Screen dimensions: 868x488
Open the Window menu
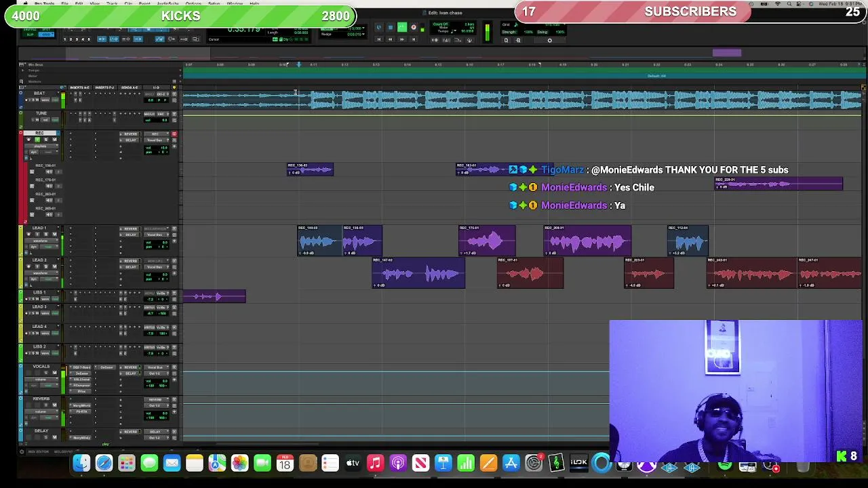click(235, 3)
